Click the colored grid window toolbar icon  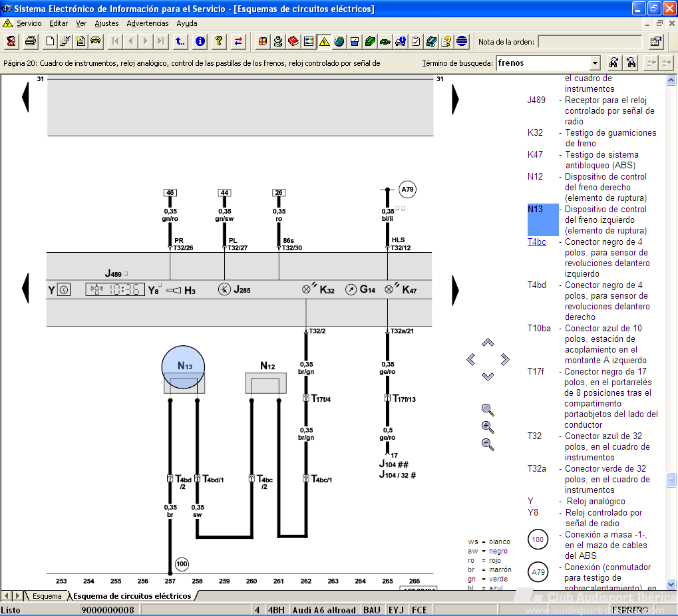pyautogui.click(x=262, y=41)
